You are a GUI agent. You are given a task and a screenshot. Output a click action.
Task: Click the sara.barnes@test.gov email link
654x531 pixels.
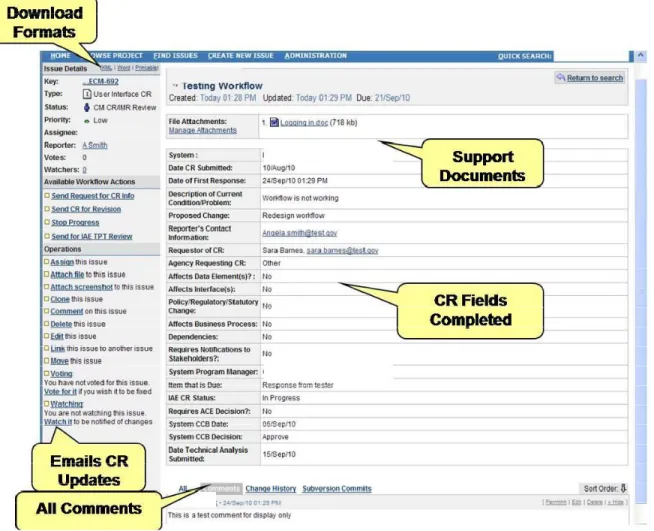click(342, 251)
